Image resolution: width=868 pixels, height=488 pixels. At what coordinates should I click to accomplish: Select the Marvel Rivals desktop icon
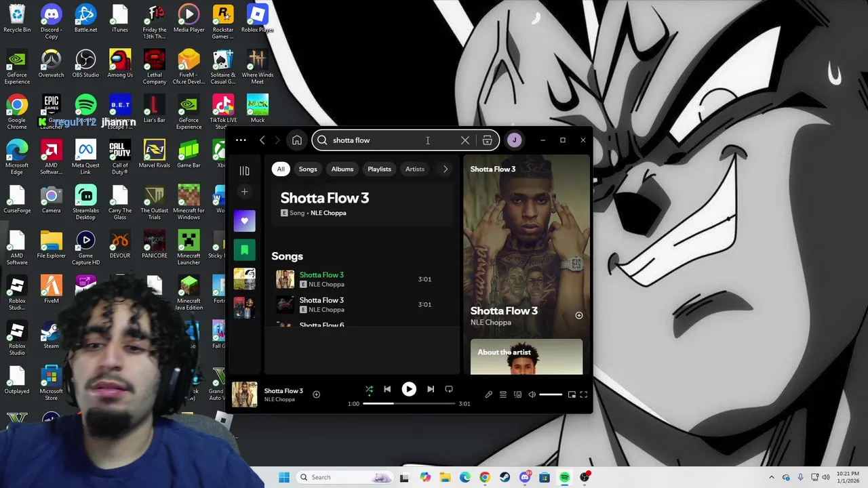click(x=154, y=154)
